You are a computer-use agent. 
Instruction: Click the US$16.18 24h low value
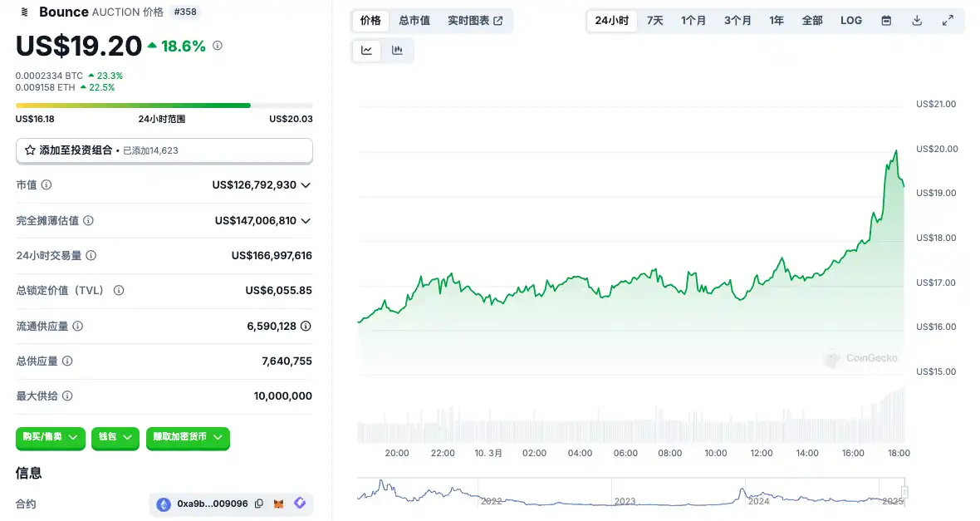pos(35,119)
